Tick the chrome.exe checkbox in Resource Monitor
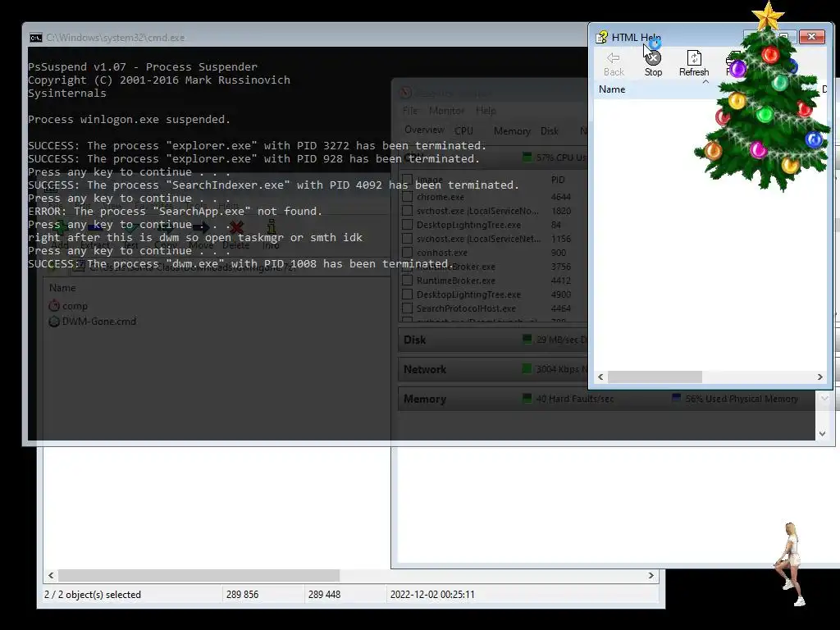 point(407,197)
